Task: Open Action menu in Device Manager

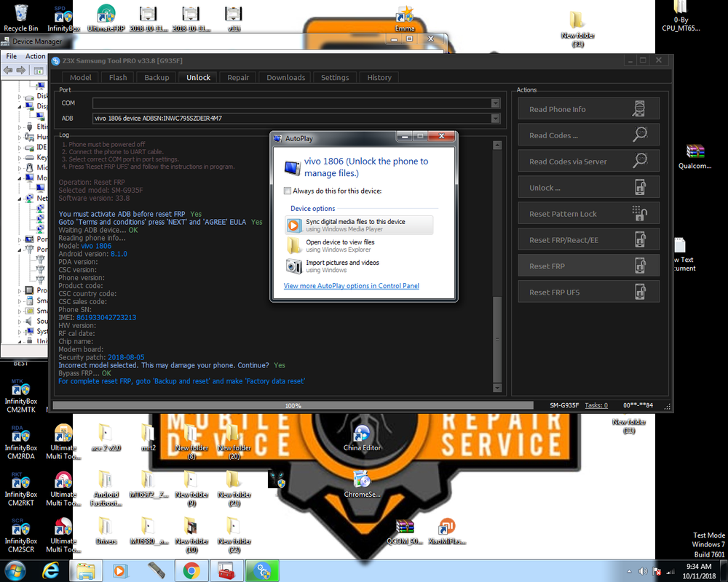Action: coord(35,56)
